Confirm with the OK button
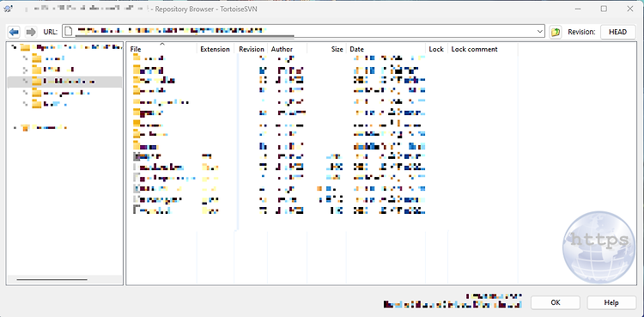Screen dimensions: 644x317 (x=556, y=302)
